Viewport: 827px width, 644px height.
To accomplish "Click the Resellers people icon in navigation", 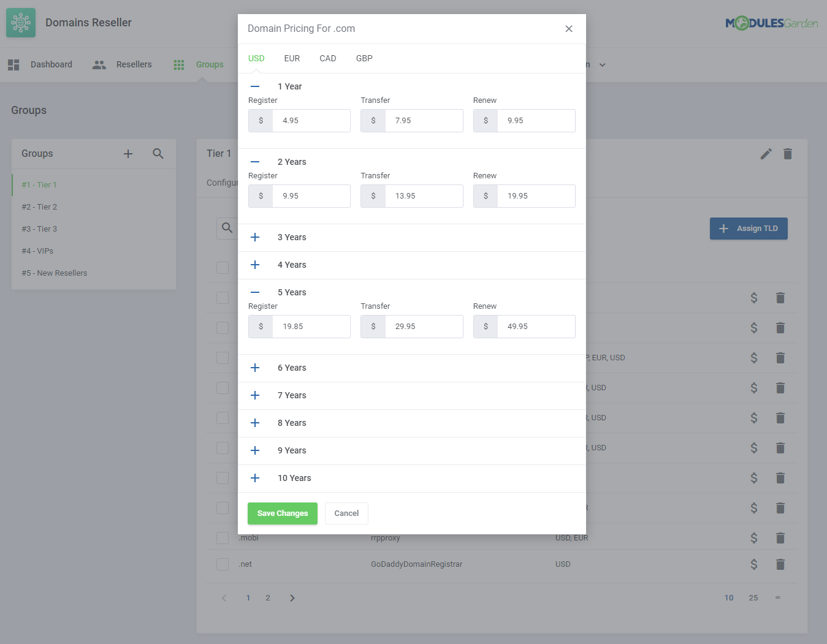I will (x=99, y=64).
